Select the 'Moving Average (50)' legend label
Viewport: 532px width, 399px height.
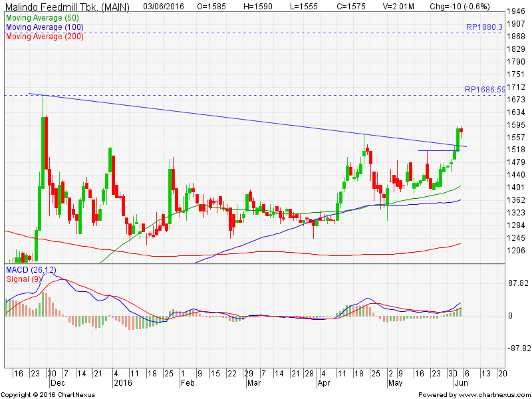(x=43, y=18)
